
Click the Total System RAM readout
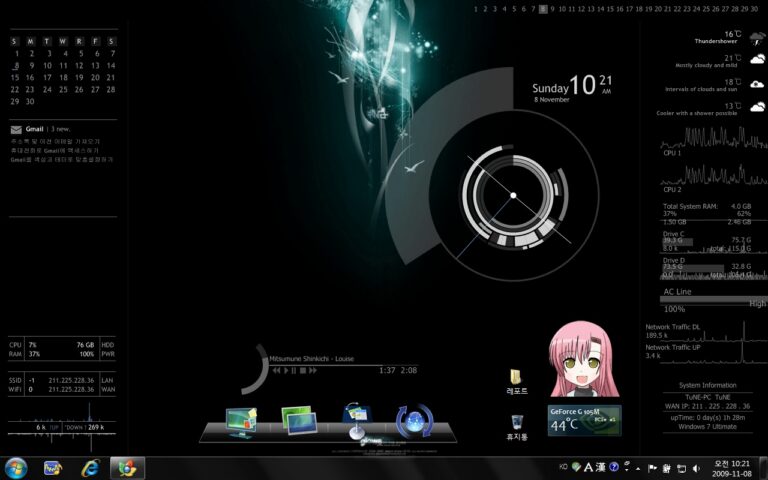(x=706, y=214)
